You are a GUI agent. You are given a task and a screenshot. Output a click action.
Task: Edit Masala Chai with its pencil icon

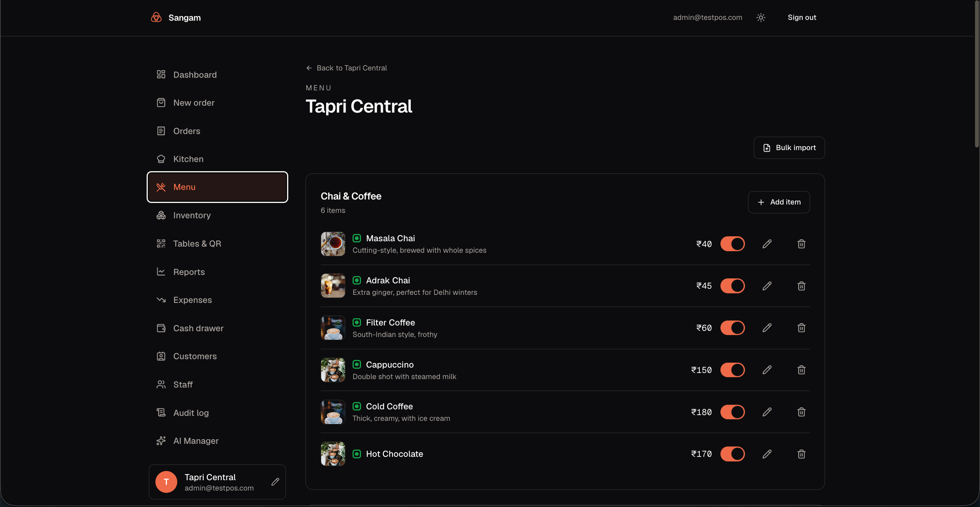[x=767, y=244]
